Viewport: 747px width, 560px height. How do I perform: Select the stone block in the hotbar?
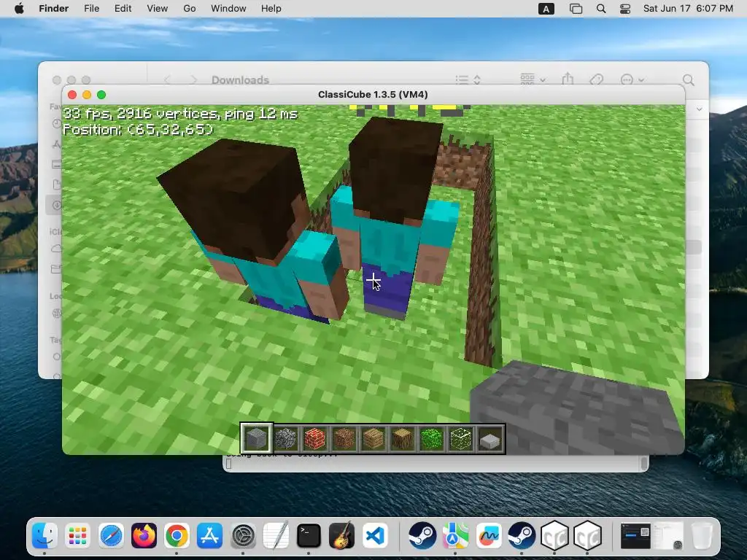coord(256,438)
